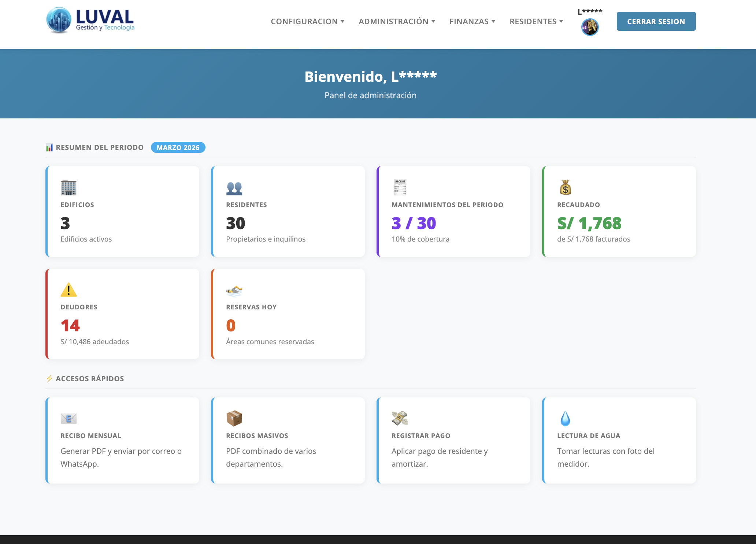Open the user profile avatar
756x544 pixels.
(590, 27)
